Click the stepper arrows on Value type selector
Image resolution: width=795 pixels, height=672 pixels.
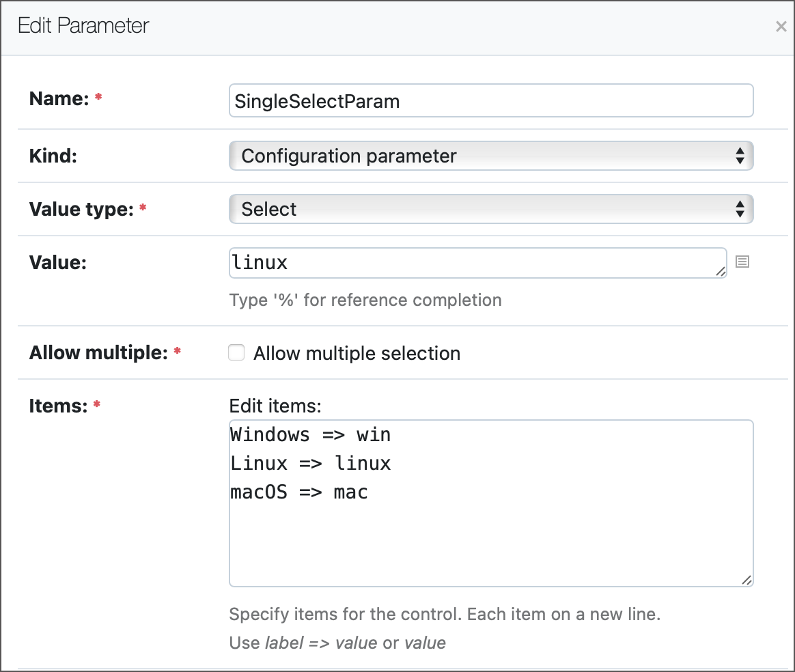click(740, 209)
